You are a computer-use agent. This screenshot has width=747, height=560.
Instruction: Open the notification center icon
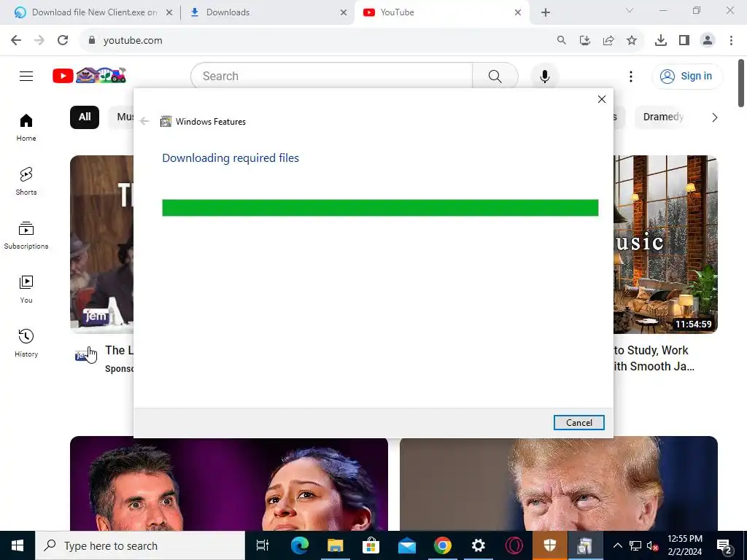tap(724, 545)
